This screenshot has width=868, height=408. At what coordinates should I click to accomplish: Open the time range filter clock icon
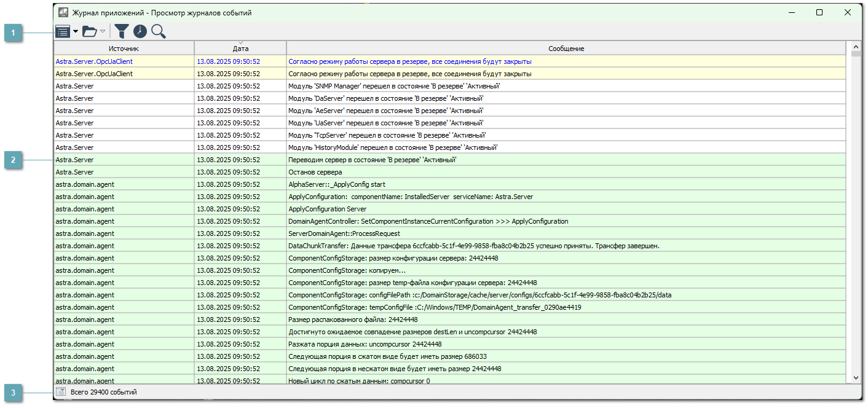click(140, 31)
